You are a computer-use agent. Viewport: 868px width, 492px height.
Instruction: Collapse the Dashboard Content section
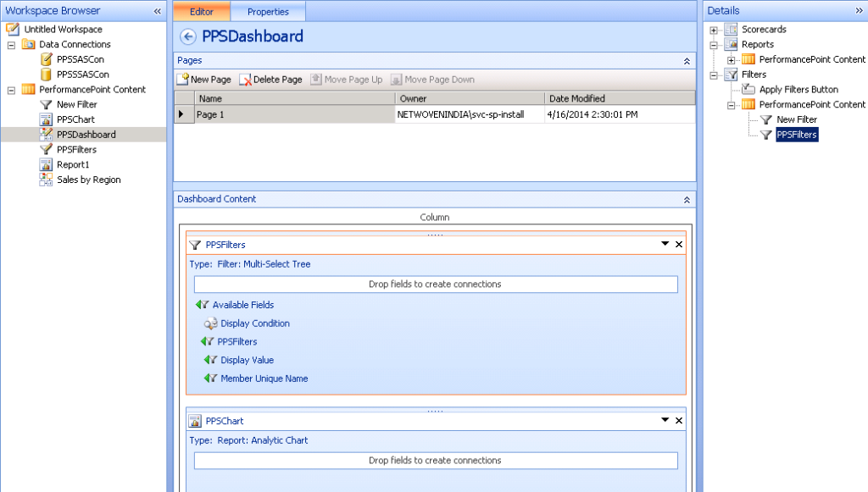tap(687, 200)
